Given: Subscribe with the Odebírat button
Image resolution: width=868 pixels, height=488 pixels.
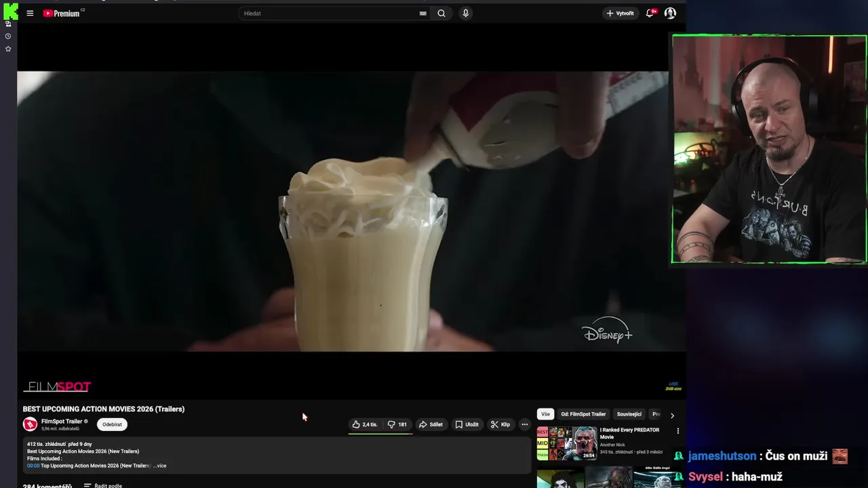Looking at the screenshot, I should [112, 424].
